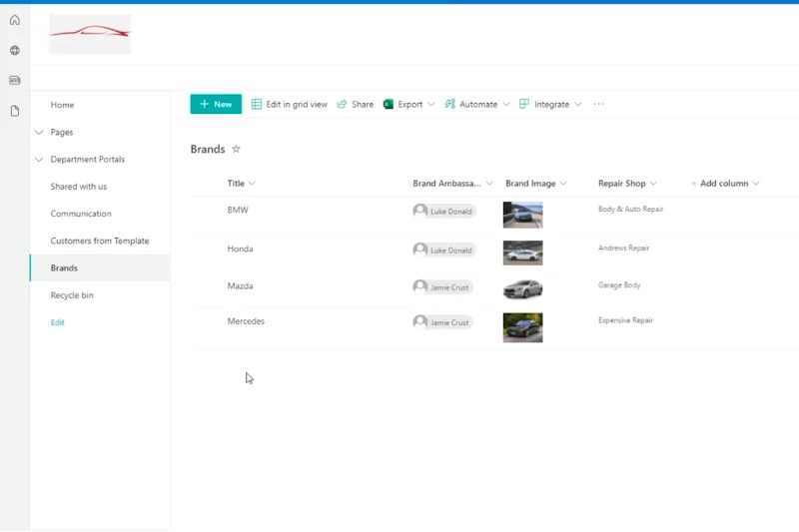Open My files page icon

click(x=15, y=111)
